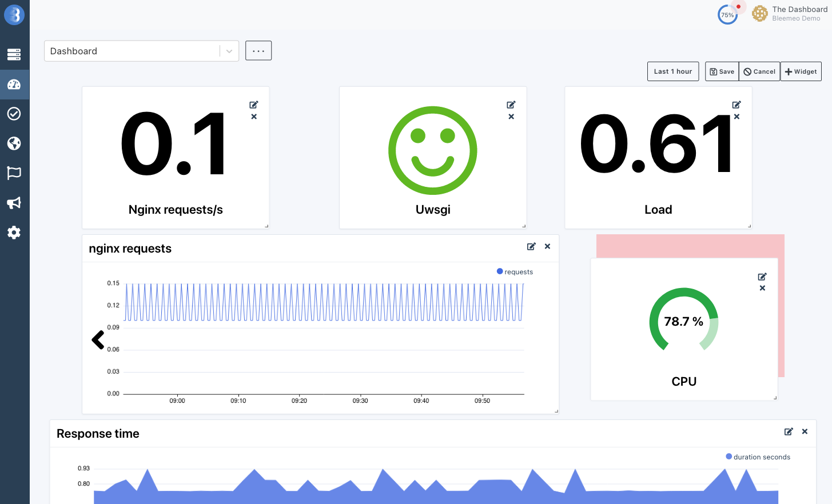
Task: Open settings with the gear icon
Action: click(x=14, y=233)
